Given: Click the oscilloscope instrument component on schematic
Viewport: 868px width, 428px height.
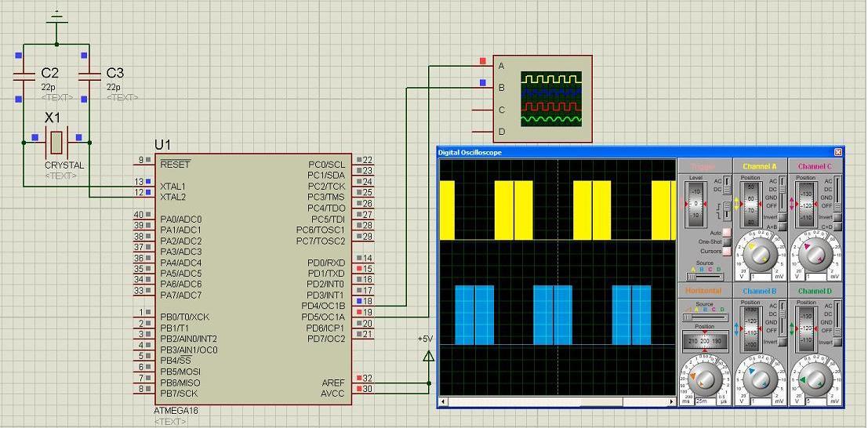Looking at the screenshot, I should [x=542, y=99].
